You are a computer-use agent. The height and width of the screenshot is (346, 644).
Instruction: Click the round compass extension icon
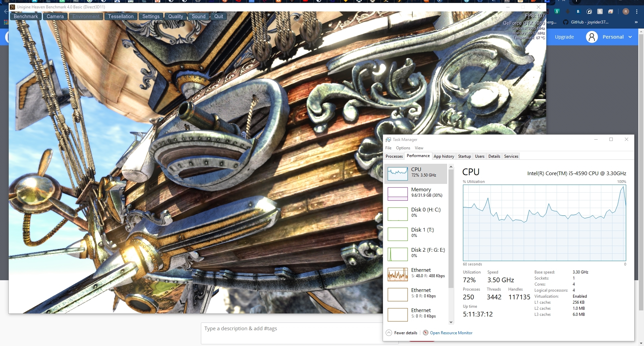click(589, 11)
